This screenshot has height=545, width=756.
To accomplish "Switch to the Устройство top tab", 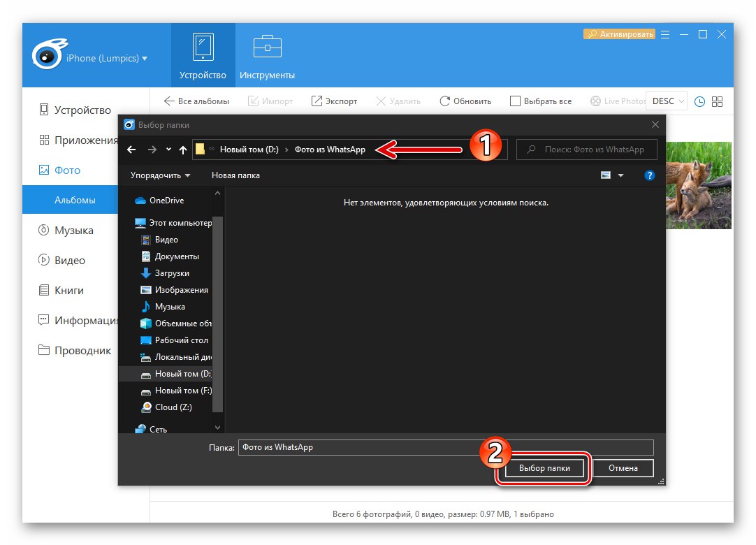I will coord(203,55).
